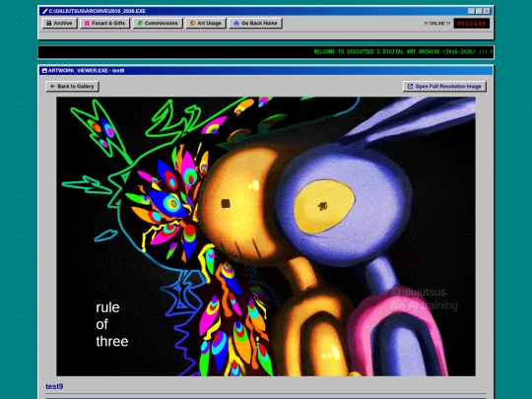Image resolution: width=532 pixels, height=399 pixels.
Task: Click the back arrow icon
Action: (x=52, y=86)
